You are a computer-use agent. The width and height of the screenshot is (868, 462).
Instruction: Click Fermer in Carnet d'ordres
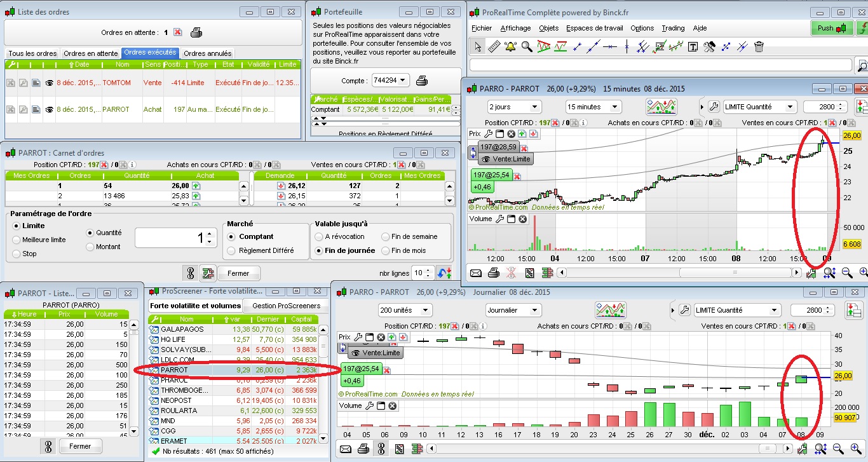click(x=238, y=273)
